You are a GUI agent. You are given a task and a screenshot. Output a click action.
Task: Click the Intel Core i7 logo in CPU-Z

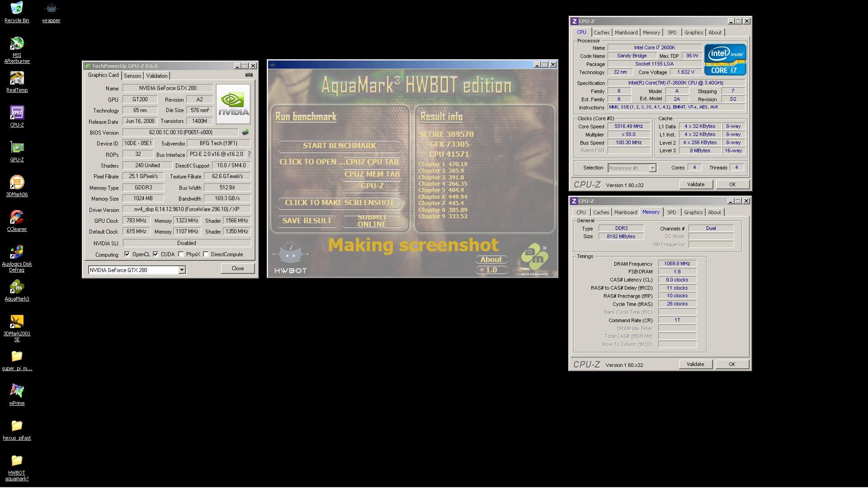click(x=725, y=59)
